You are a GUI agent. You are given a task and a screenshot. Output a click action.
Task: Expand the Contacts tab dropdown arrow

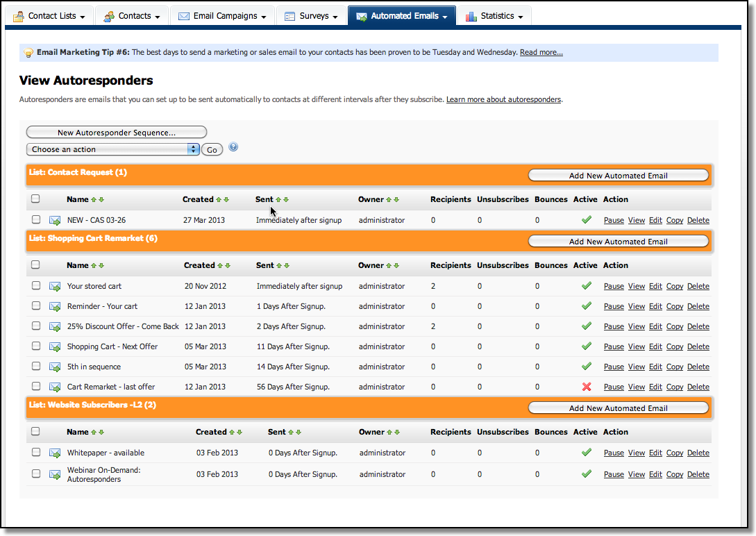[x=159, y=15]
